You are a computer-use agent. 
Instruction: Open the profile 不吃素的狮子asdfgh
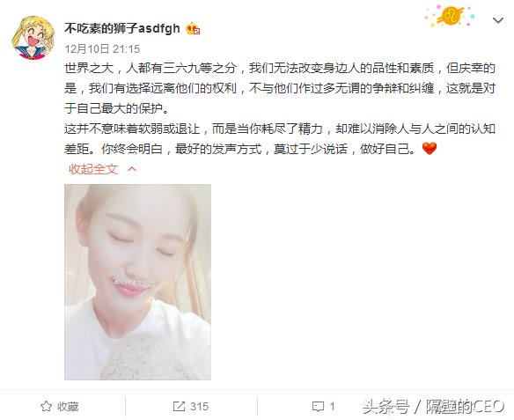coord(122,28)
